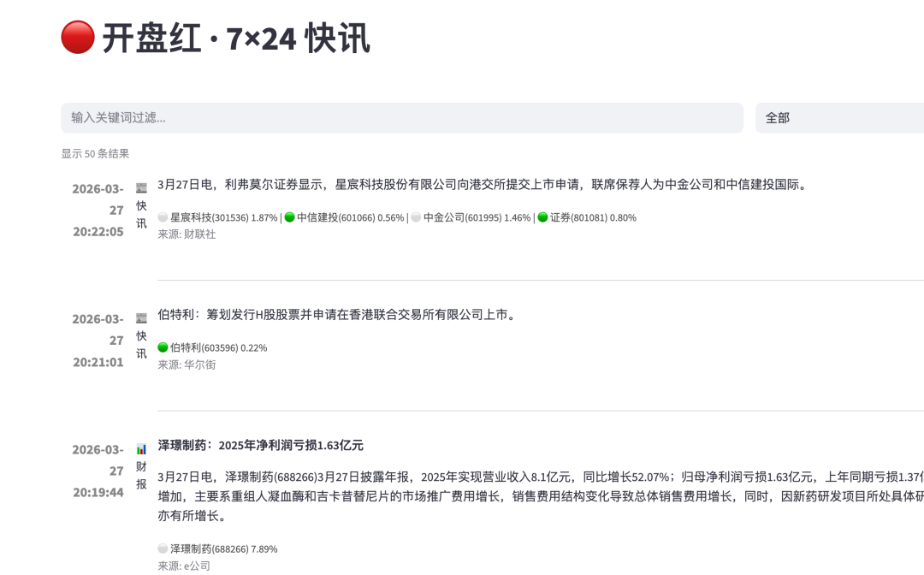This screenshot has width=924, height=575.
Task: Click stock tag 中信建投(601066) 0.56%
Action: [350, 217]
